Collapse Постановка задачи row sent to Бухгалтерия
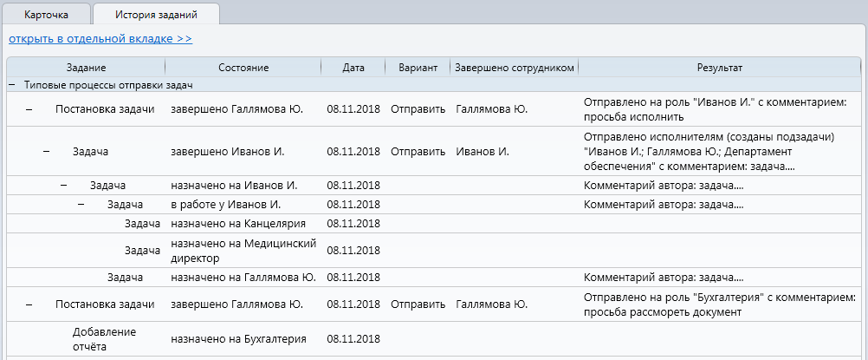 [29, 304]
